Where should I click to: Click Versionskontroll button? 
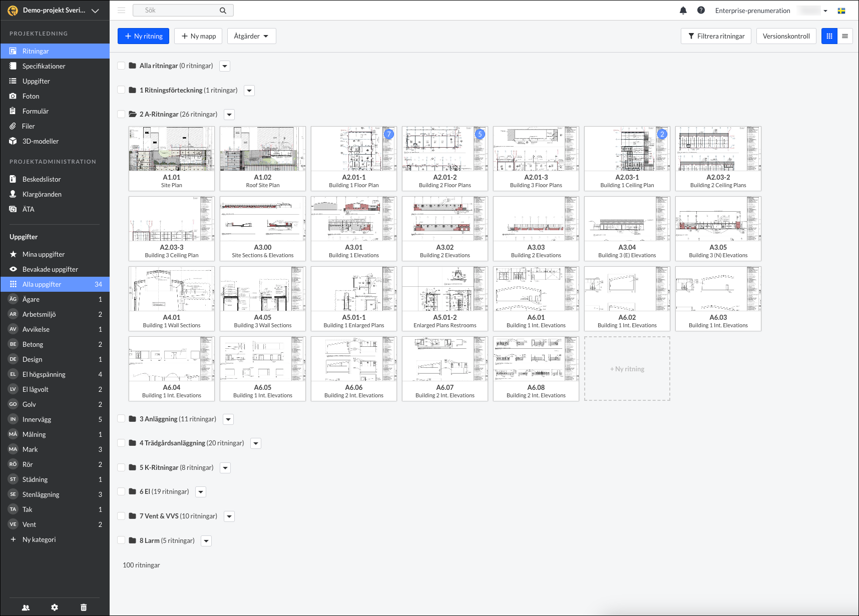[x=786, y=36]
